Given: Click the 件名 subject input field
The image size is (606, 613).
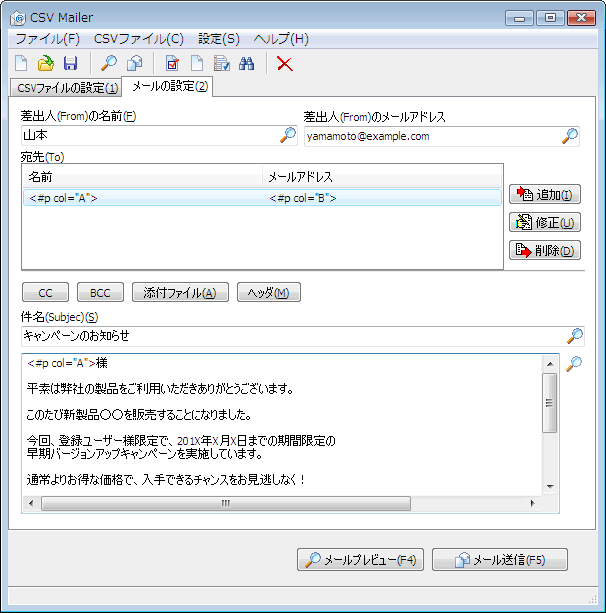Looking at the screenshot, I should (x=290, y=336).
